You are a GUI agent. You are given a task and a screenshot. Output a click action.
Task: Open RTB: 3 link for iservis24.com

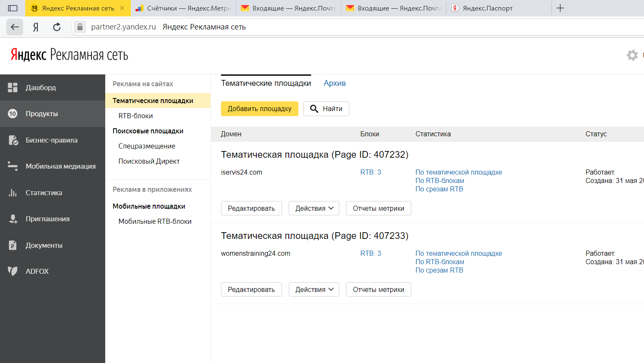click(x=371, y=172)
